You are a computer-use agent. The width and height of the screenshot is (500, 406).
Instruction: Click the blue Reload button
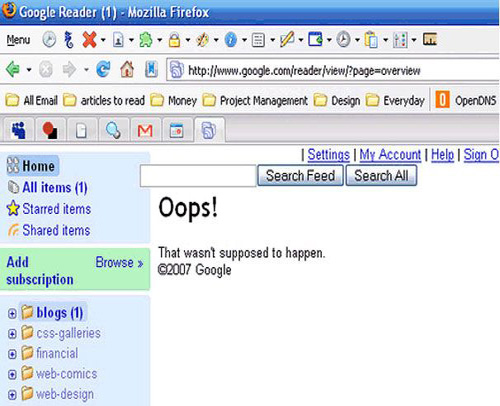(x=103, y=69)
